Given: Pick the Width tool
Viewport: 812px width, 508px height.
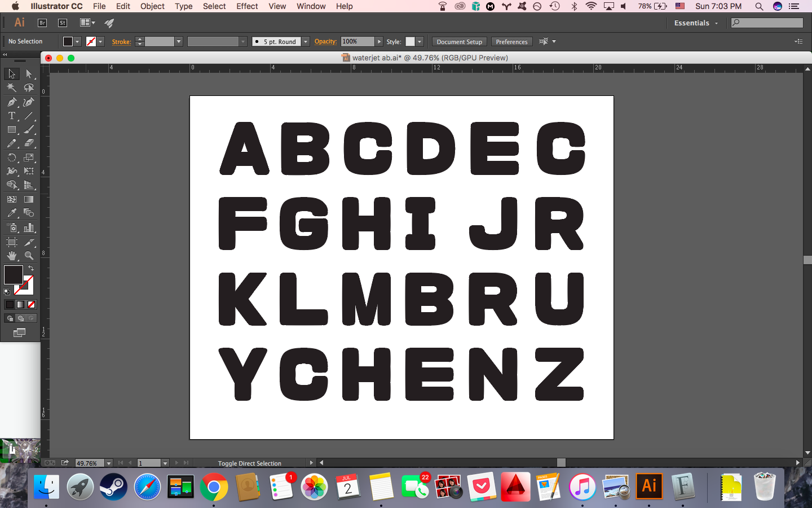Looking at the screenshot, I should [x=12, y=171].
